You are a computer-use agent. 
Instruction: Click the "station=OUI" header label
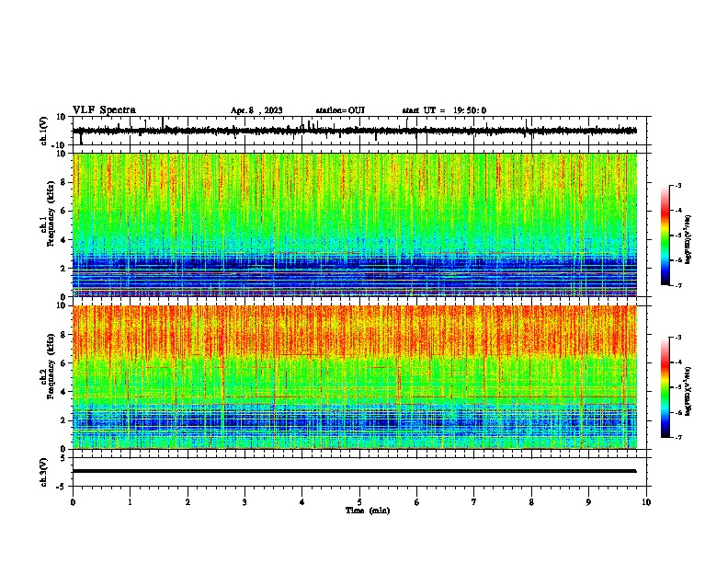[340, 110]
